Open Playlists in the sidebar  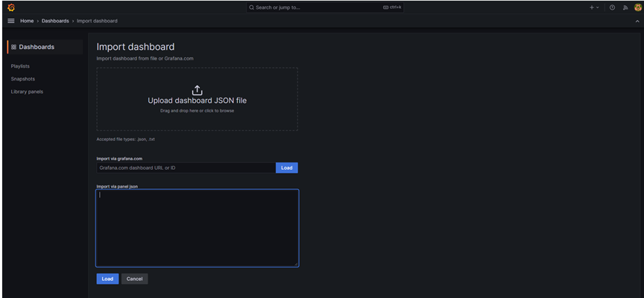click(x=20, y=66)
